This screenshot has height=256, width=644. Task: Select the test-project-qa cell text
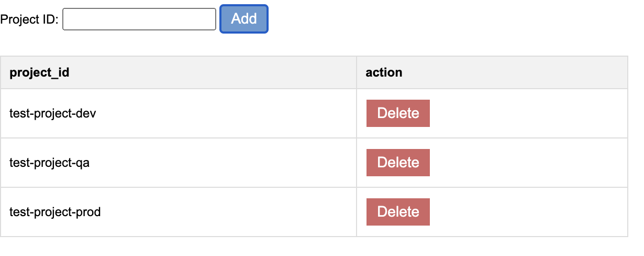pos(49,163)
